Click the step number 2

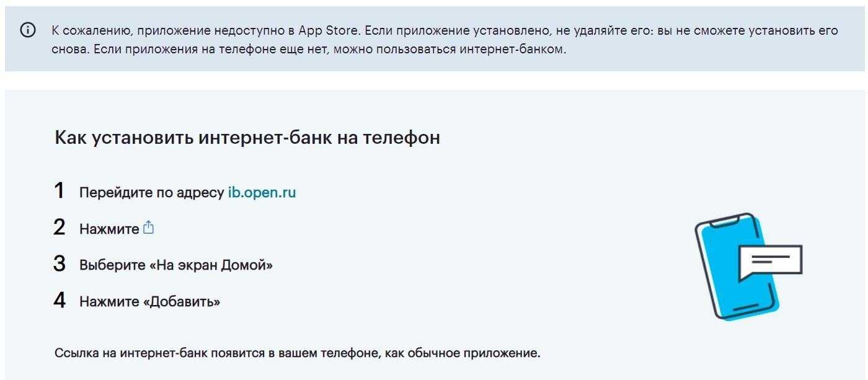(x=60, y=228)
